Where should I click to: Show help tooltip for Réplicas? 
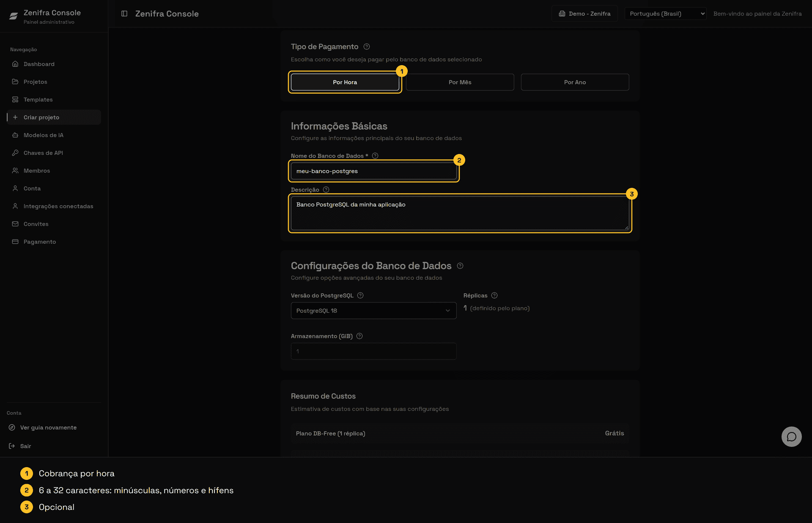click(x=494, y=295)
